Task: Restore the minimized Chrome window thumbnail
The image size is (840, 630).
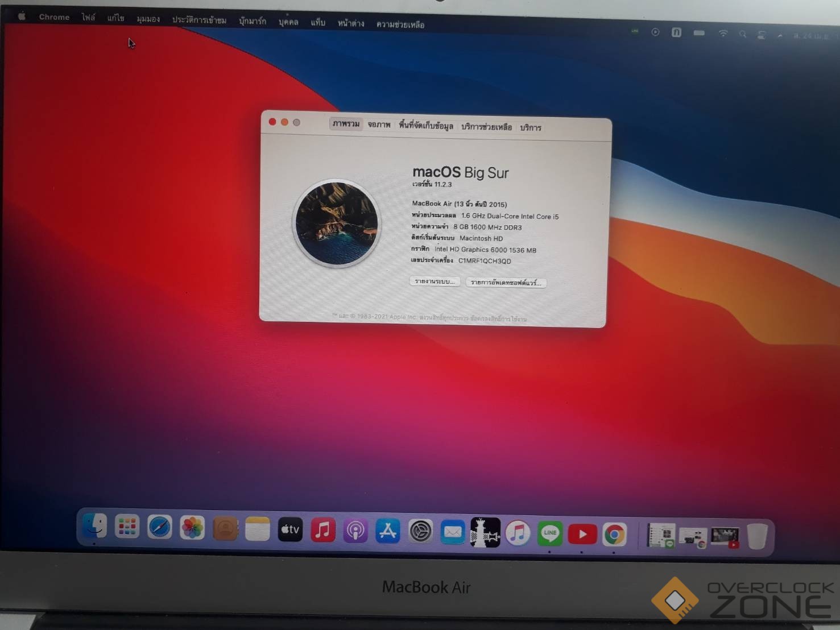Action: (x=693, y=537)
